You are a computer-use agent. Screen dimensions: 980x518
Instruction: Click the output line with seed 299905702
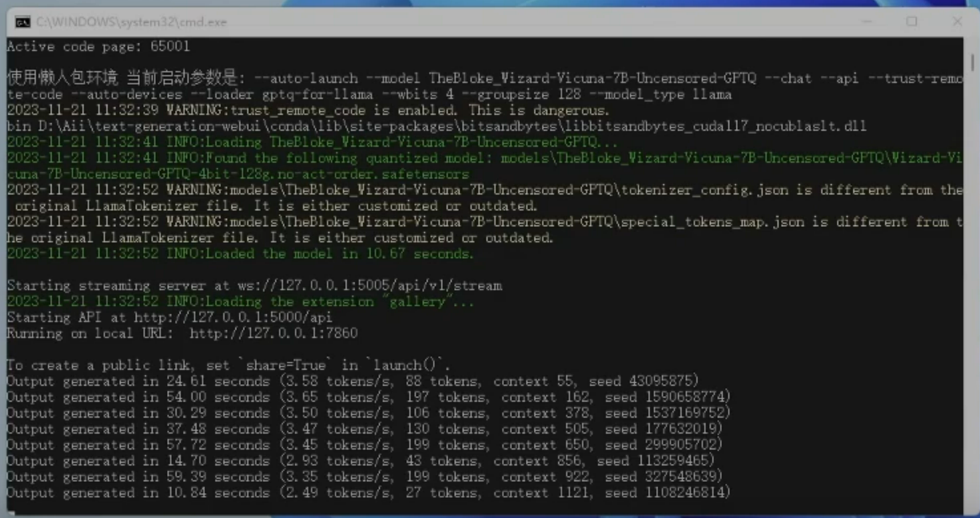click(x=365, y=445)
